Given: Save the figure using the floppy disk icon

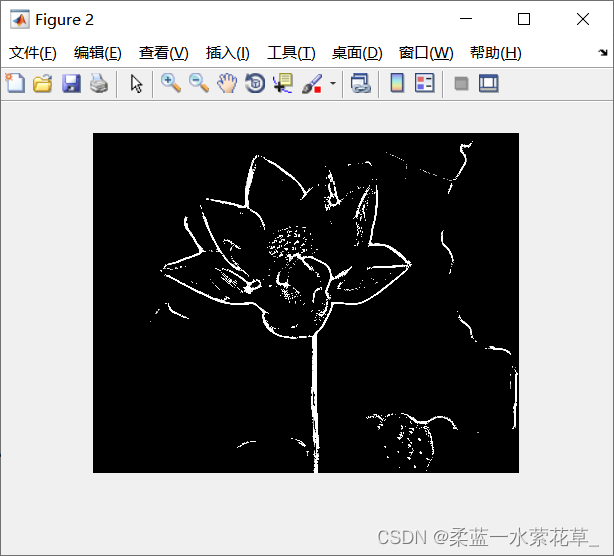Looking at the screenshot, I should (x=71, y=83).
